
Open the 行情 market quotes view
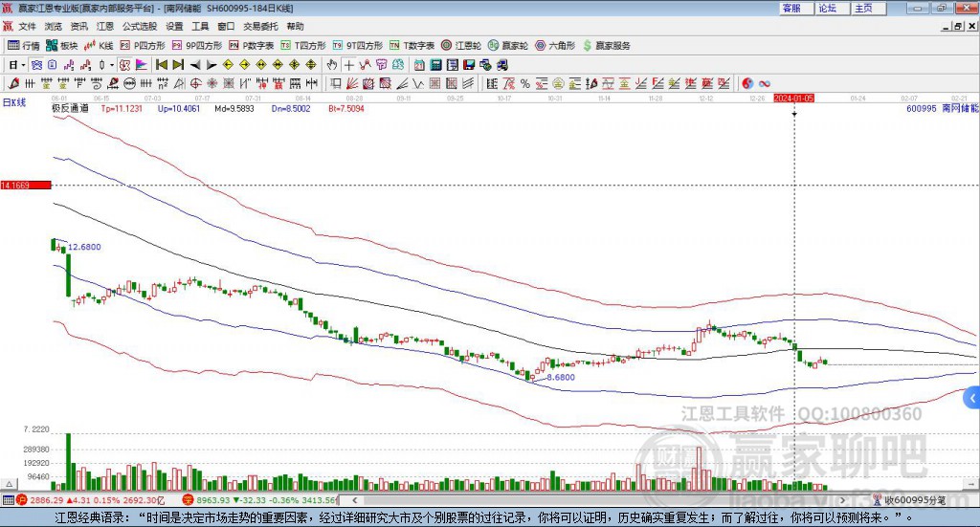(x=24, y=45)
